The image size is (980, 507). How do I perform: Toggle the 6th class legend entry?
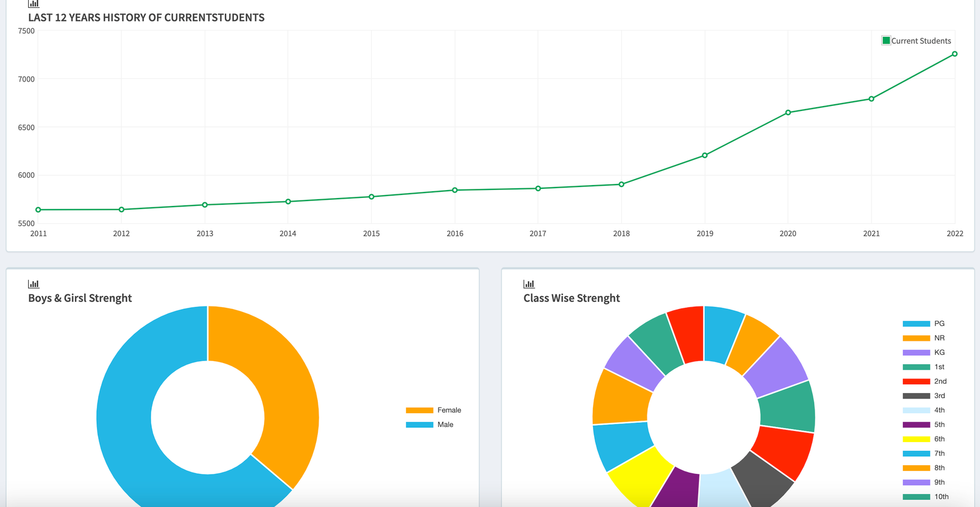924,439
